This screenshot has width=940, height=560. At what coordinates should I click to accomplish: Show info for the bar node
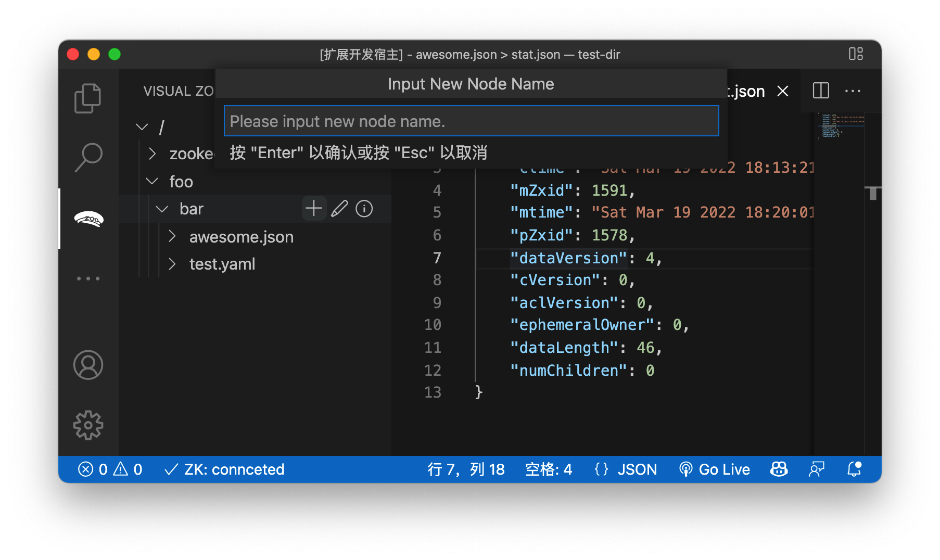(x=364, y=209)
